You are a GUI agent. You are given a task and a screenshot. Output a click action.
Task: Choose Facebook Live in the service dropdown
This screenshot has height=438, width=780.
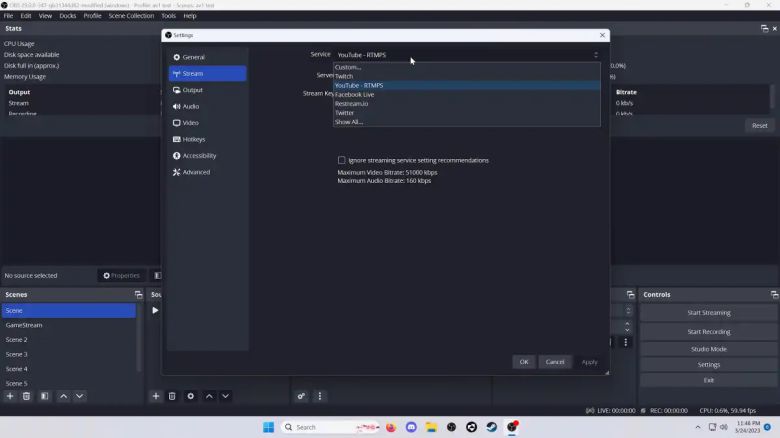click(x=354, y=94)
